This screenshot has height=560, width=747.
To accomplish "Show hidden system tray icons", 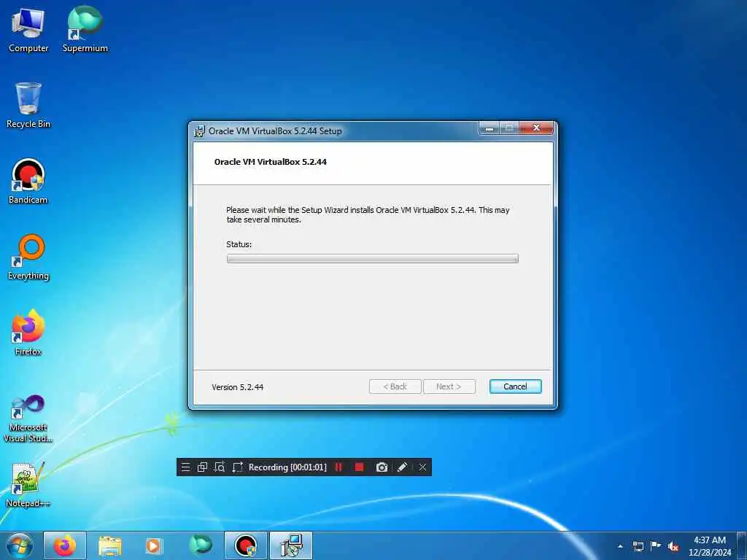I will [620, 546].
